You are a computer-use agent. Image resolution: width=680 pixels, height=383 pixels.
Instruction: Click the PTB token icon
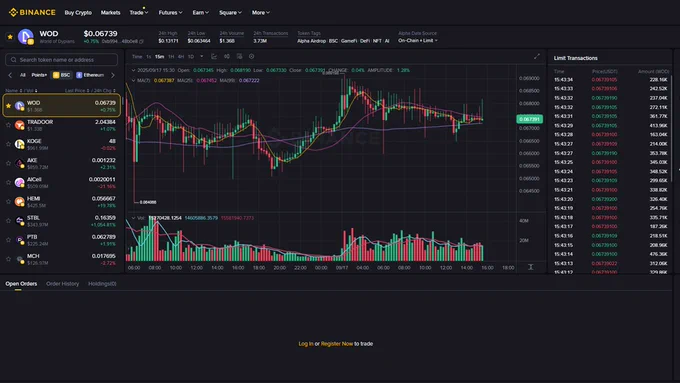20,240
